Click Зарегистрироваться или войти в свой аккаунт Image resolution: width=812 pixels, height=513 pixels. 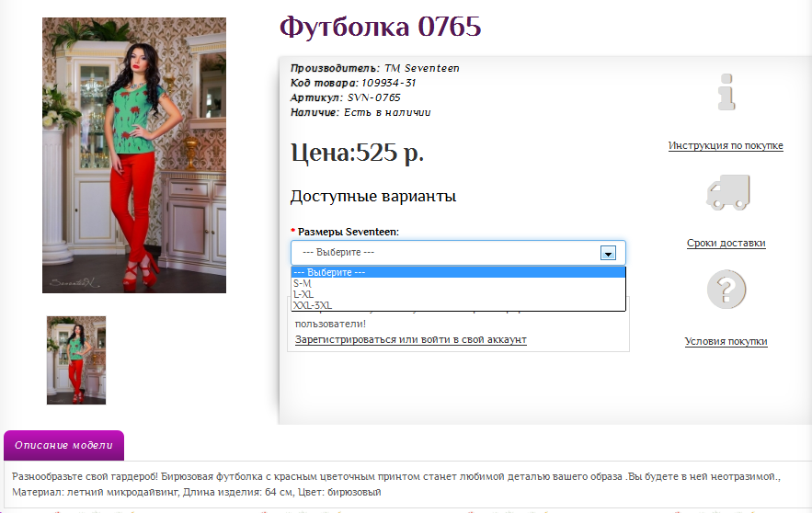[x=411, y=339]
